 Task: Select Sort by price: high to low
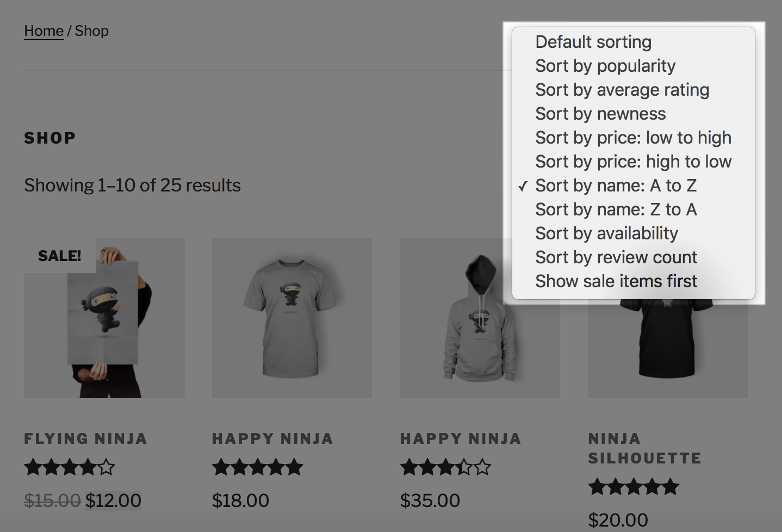(633, 162)
